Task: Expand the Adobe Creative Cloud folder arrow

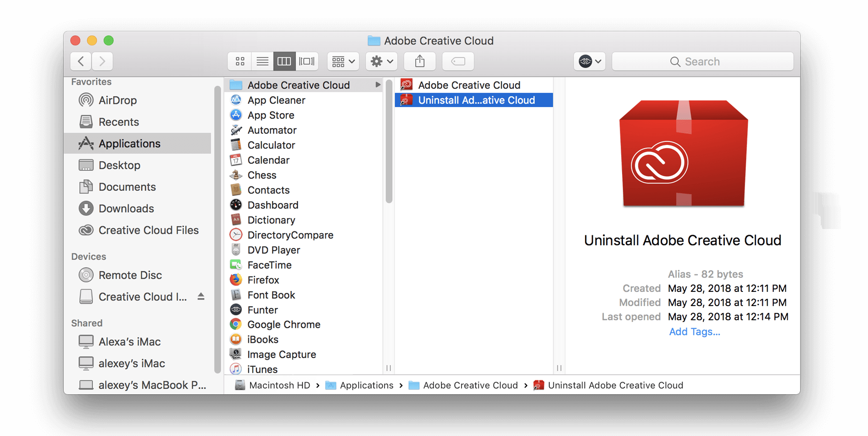Action: pos(378,85)
